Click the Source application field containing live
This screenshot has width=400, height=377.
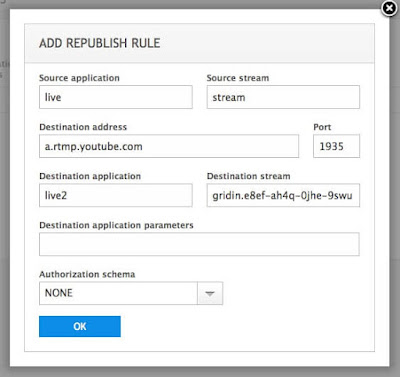pos(116,97)
